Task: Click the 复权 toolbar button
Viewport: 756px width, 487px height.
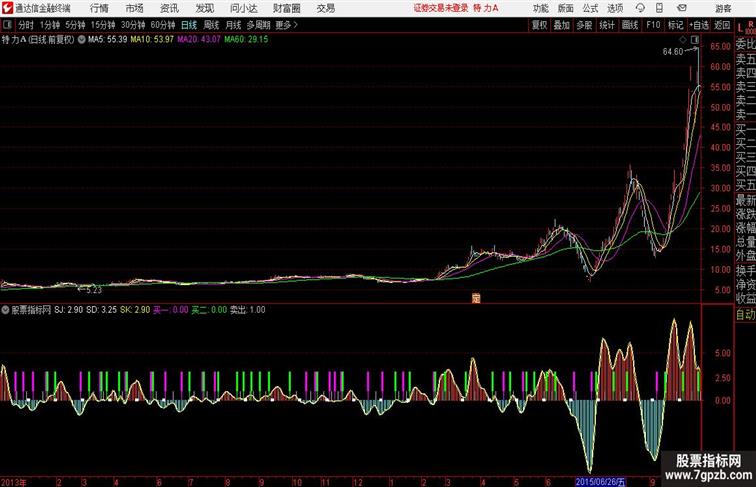Action: 540,25
